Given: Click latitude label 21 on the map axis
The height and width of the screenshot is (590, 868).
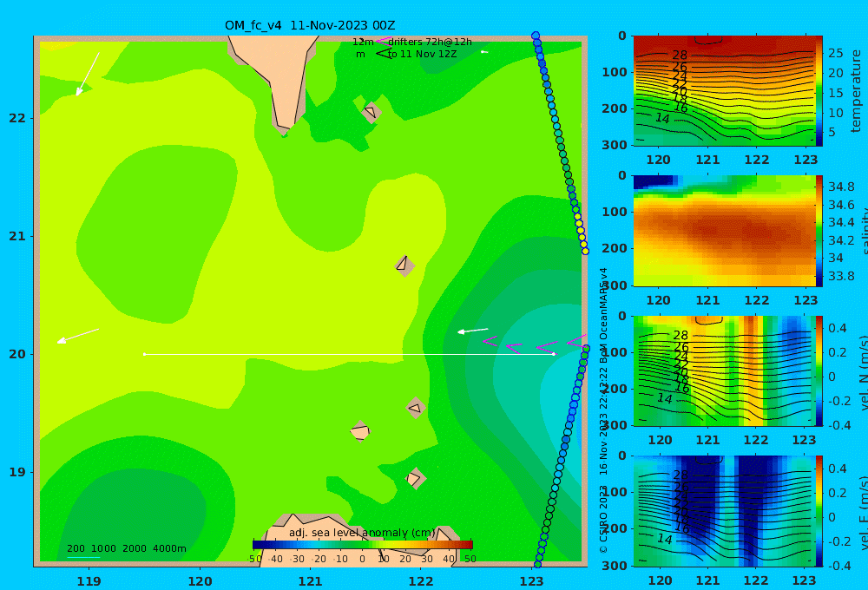Looking at the screenshot, I should click(17, 236).
